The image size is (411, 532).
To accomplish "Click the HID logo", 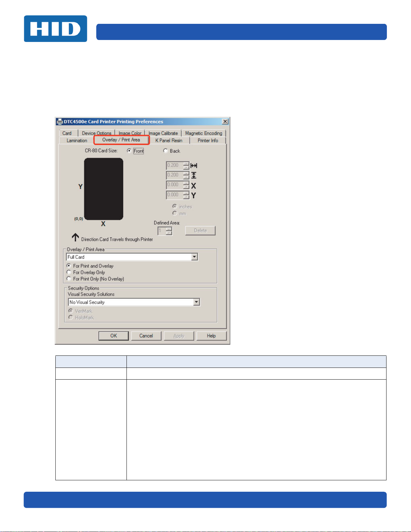I will tap(55, 29).
